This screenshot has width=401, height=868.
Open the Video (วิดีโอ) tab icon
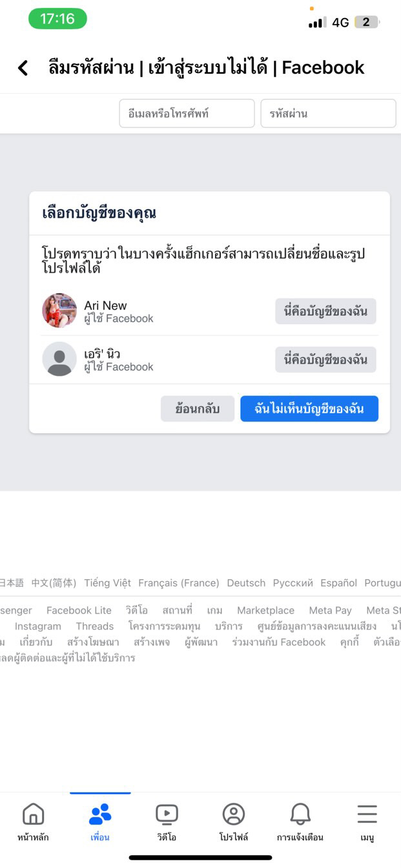click(167, 814)
